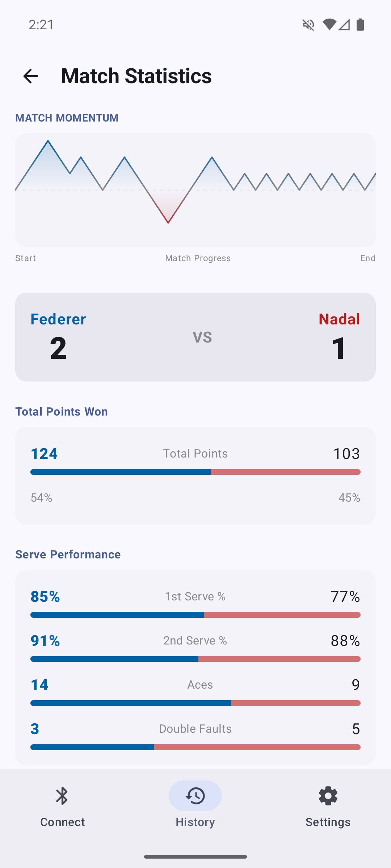Viewport: 391px width, 868px height.
Task: Select Federer's name in the score card
Action: pos(58,319)
